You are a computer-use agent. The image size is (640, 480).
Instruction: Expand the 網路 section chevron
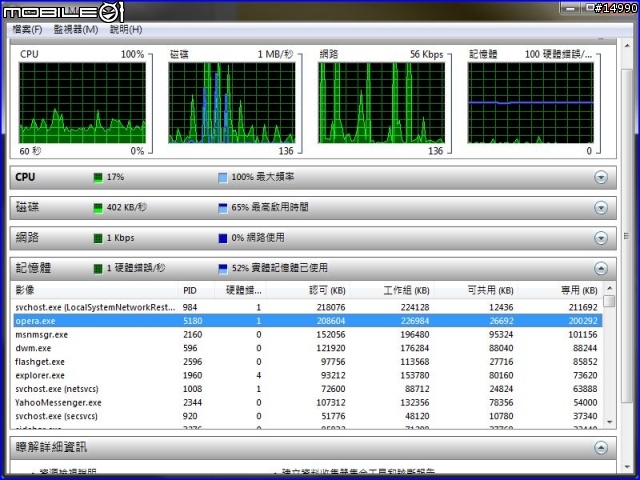coord(600,238)
